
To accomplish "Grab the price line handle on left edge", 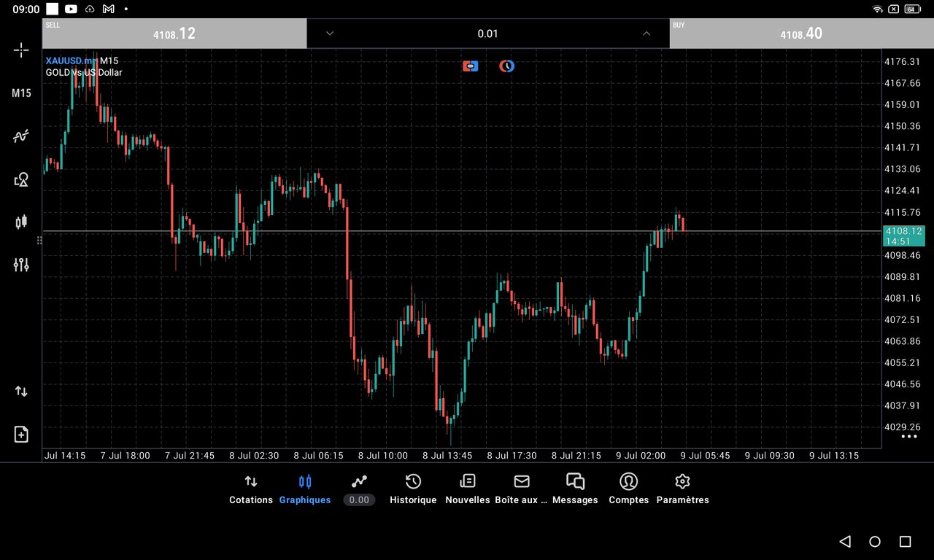I will tap(39, 240).
